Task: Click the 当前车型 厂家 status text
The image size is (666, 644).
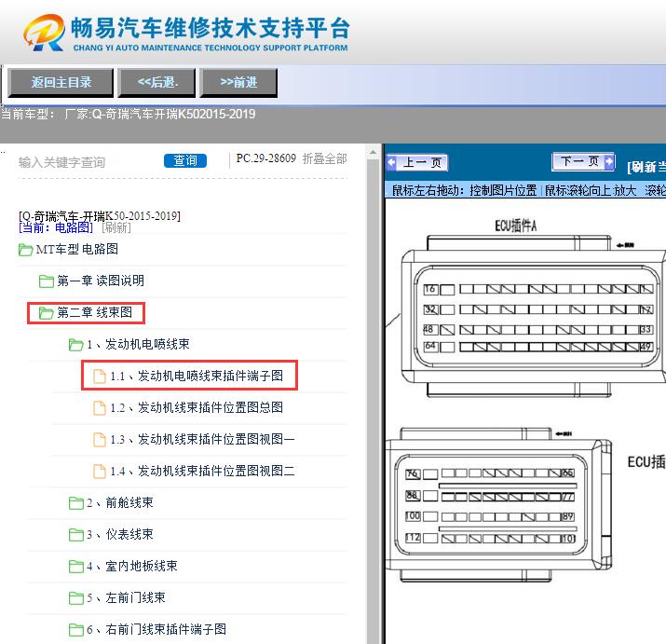Action: (128, 114)
